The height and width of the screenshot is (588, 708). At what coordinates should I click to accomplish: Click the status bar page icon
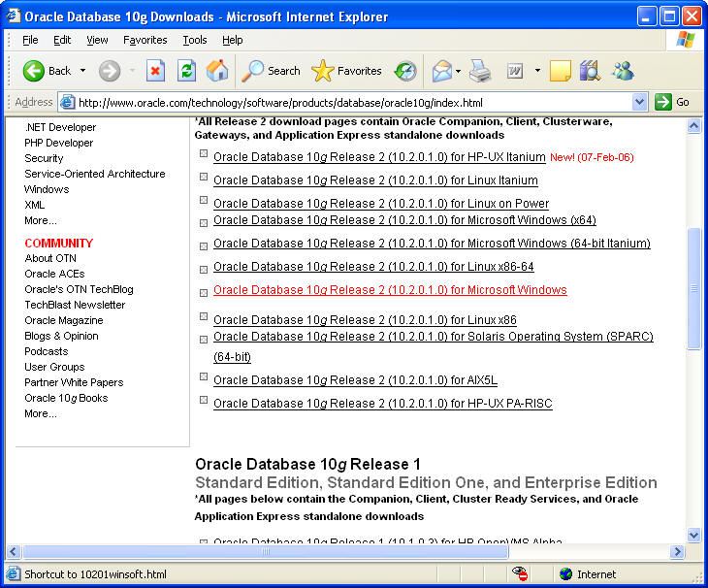click(x=14, y=574)
